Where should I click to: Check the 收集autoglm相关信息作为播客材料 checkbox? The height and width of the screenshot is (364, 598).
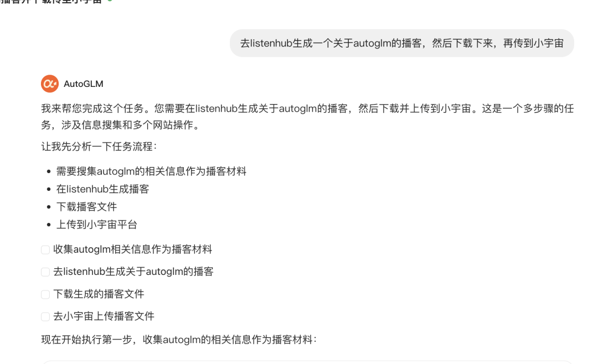click(x=45, y=249)
